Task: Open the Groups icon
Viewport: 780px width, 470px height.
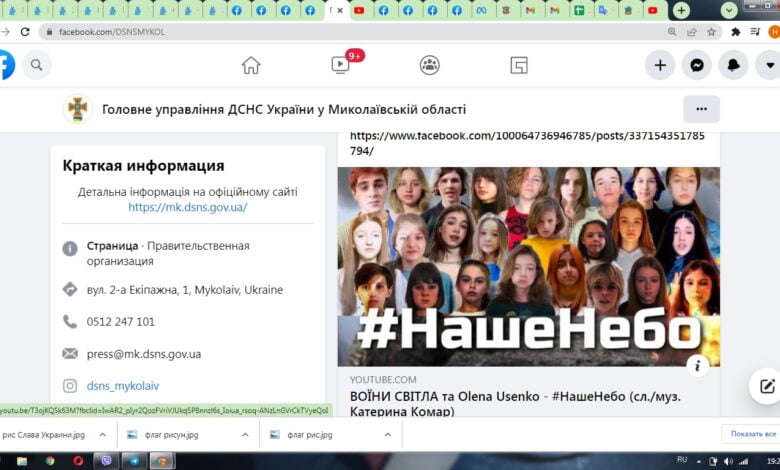Action: 430,65
